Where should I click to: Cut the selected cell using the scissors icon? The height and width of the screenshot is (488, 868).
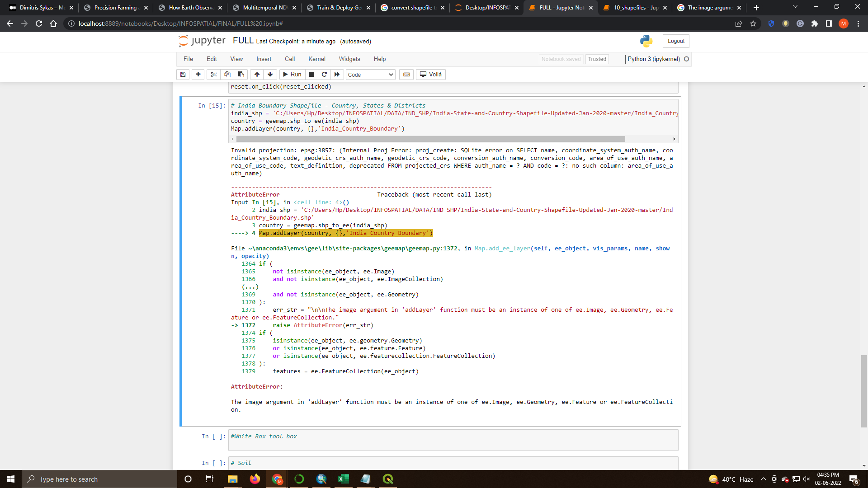pyautogui.click(x=213, y=74)
